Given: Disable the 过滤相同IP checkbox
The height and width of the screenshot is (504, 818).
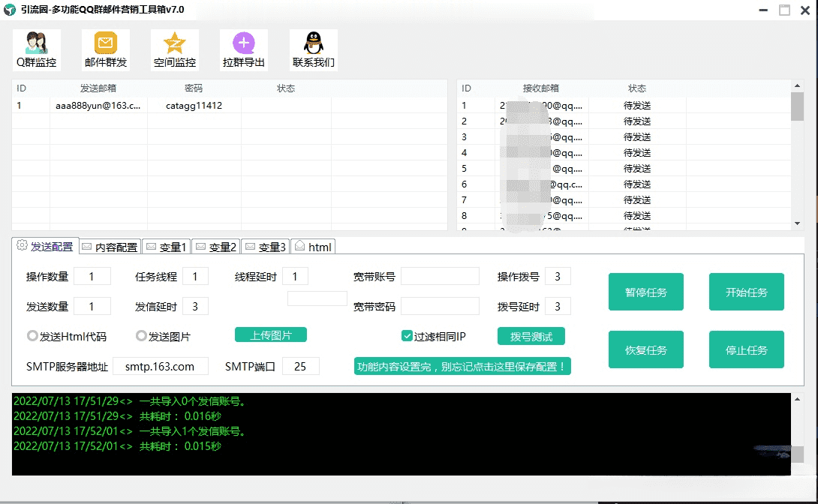Looking at the screenshot, I should (x=406, y=336).
